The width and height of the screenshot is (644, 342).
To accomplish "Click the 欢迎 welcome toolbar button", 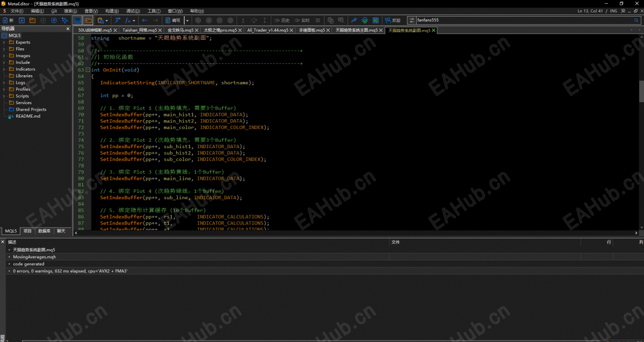I will (x=393, y=20).
